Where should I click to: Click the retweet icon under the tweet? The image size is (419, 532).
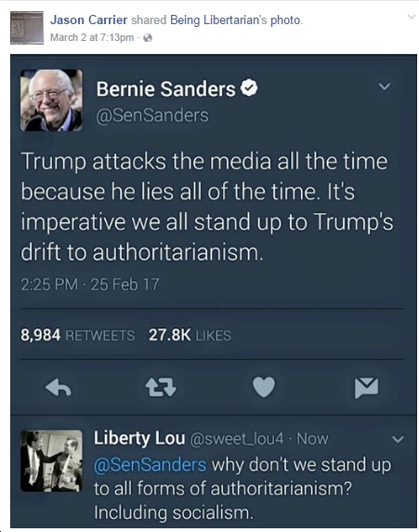click(x=161, y=388)
